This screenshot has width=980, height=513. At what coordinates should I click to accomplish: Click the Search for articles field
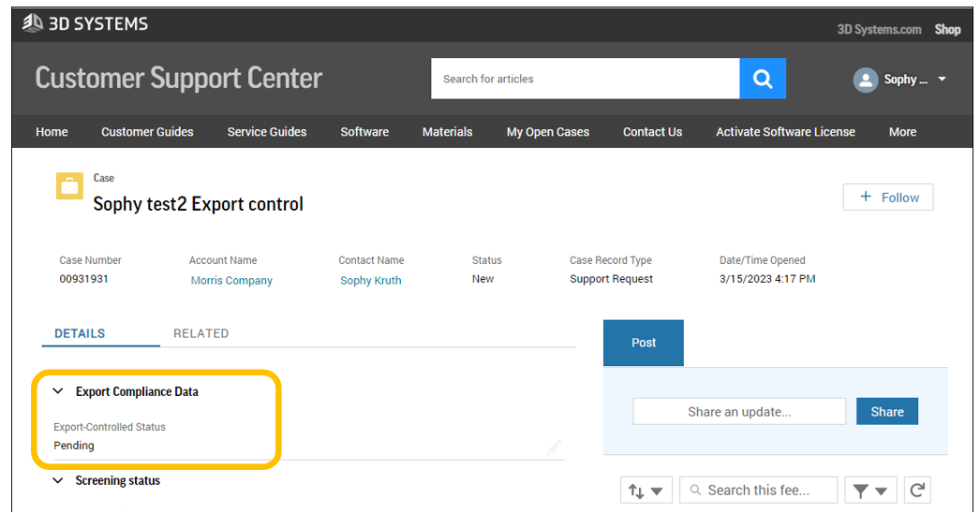(x=585, y=79)
